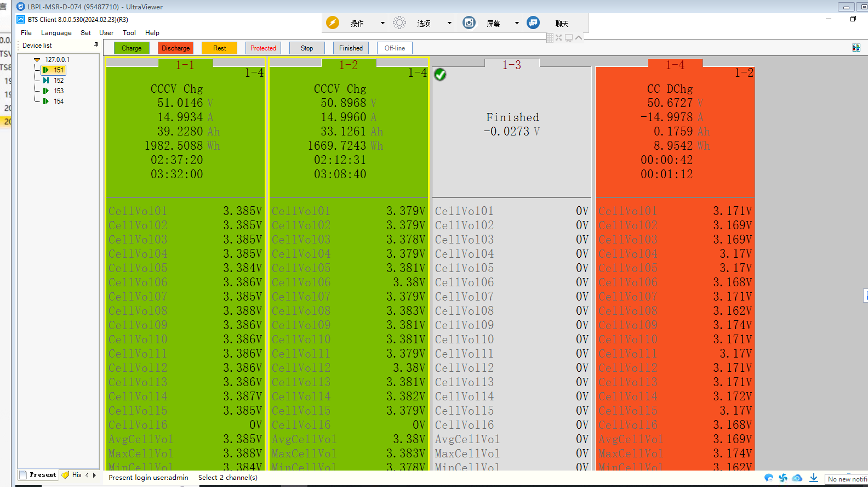
Task: Open the Set menu
Action: click(x=85, y=33)
